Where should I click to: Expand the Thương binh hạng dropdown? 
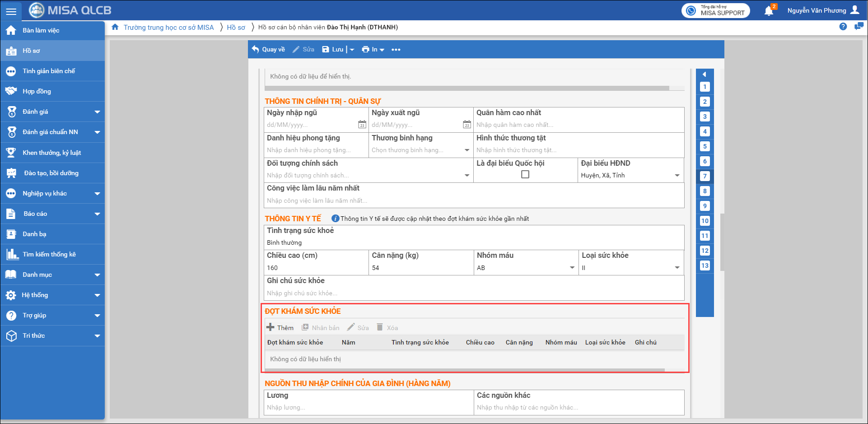click(x=467, y=150)
